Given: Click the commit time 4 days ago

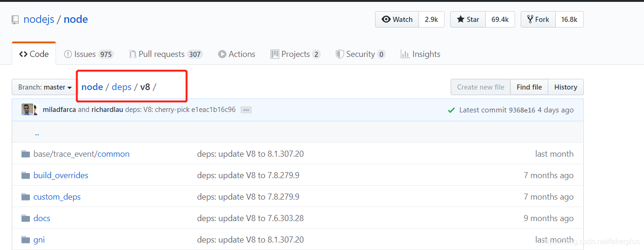Looking at the screenshot, I should point(555,110).
